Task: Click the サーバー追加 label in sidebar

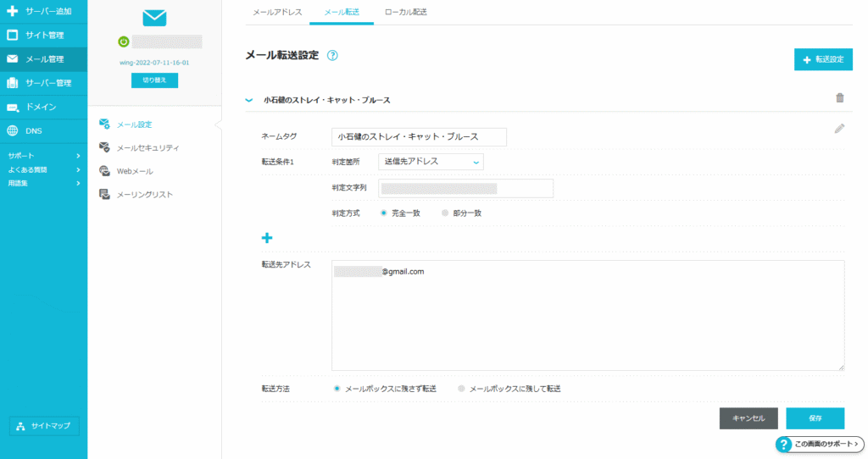Action: (x=48, y=11)
